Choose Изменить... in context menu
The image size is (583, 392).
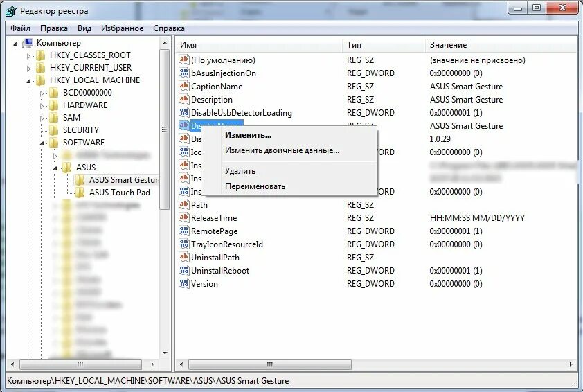pyautogui.click(x=289, y=135)
